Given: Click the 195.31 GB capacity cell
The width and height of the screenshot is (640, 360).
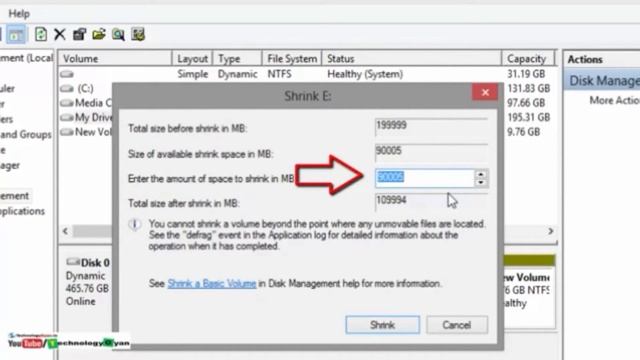Looking at the screenshot, I should click(529, 118).
